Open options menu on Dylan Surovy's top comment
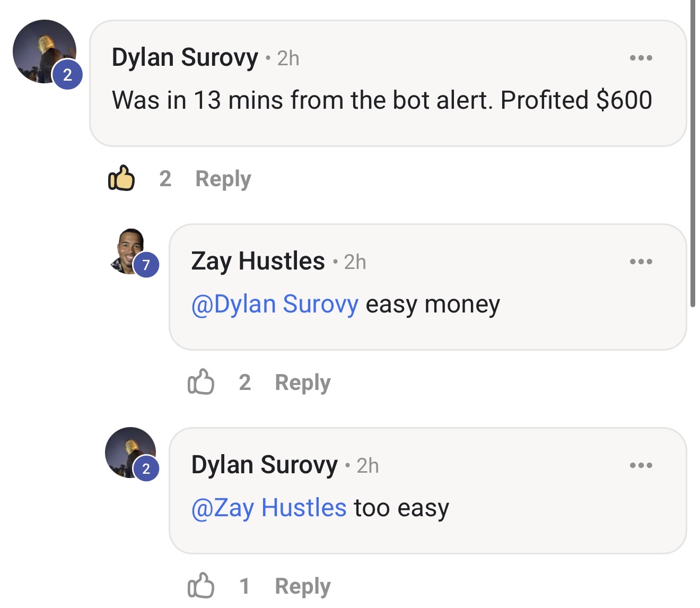The image size is (700, 608). [641, 57]
